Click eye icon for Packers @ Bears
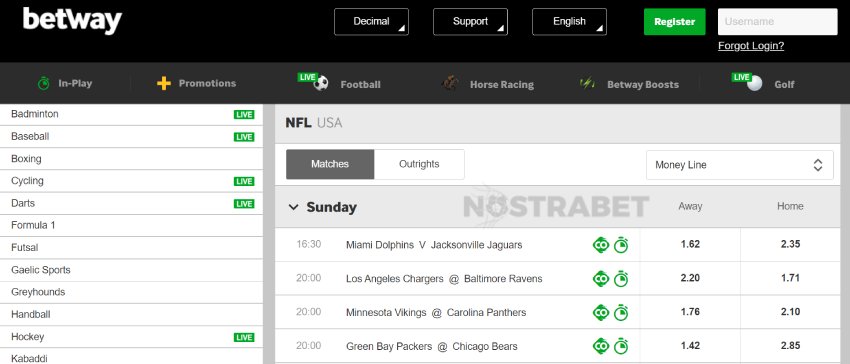 601,346
